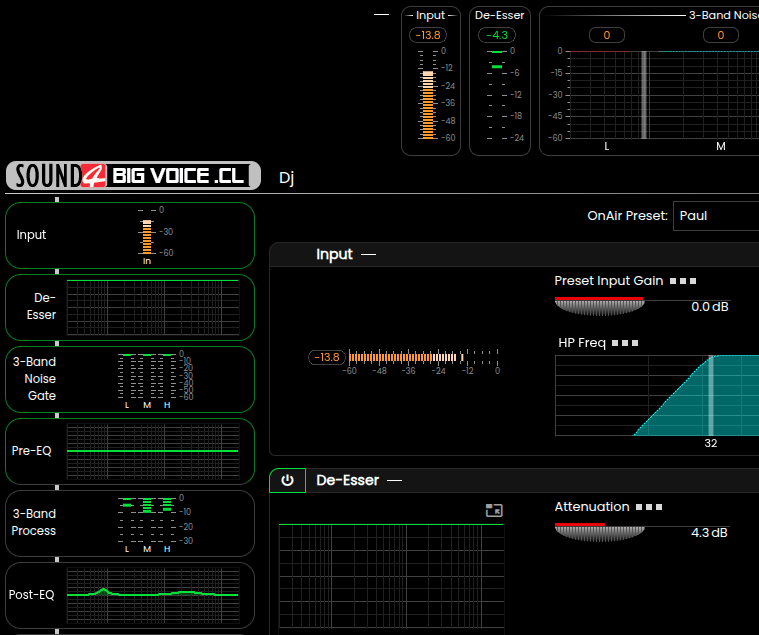Click the 0.0 dB Preset Input Gain value

point(710,307)
